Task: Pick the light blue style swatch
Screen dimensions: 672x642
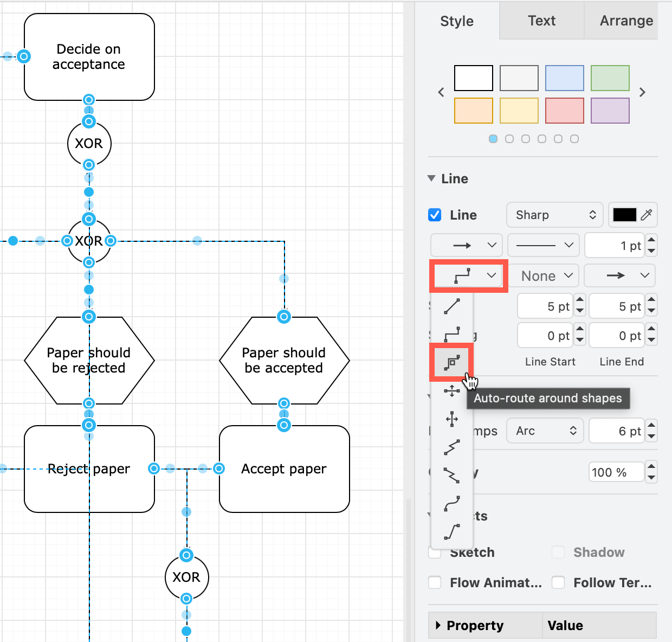Action: 565,78
